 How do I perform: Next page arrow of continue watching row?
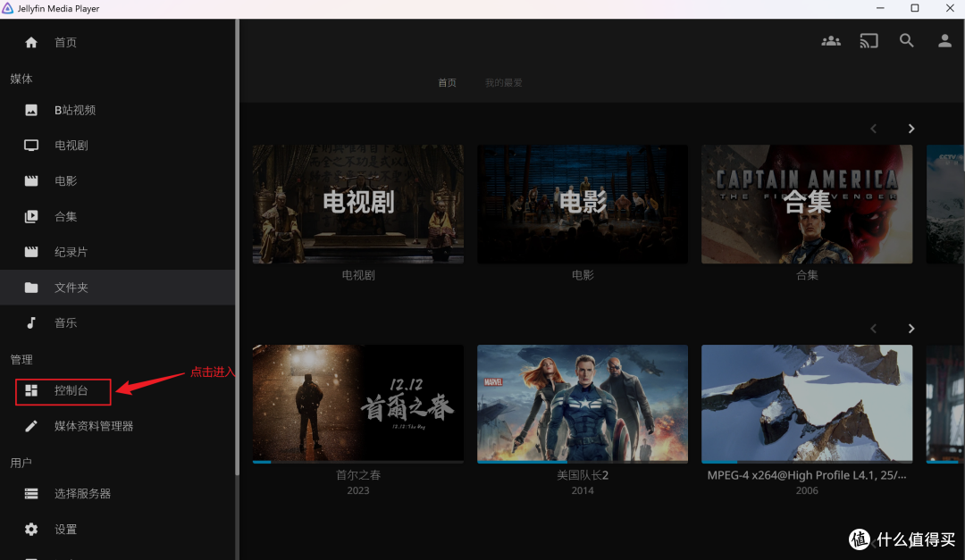click(911, 329)
